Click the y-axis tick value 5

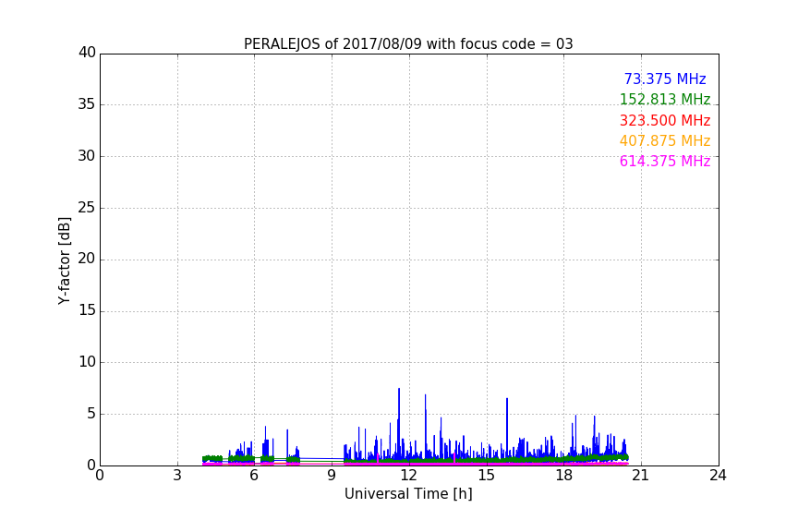point(91,414)
